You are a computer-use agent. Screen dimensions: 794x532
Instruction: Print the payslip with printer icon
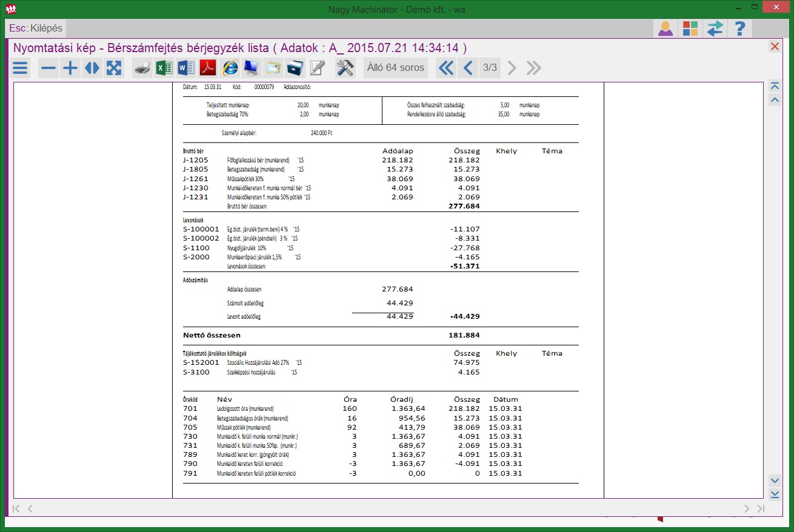click(142, 68)
